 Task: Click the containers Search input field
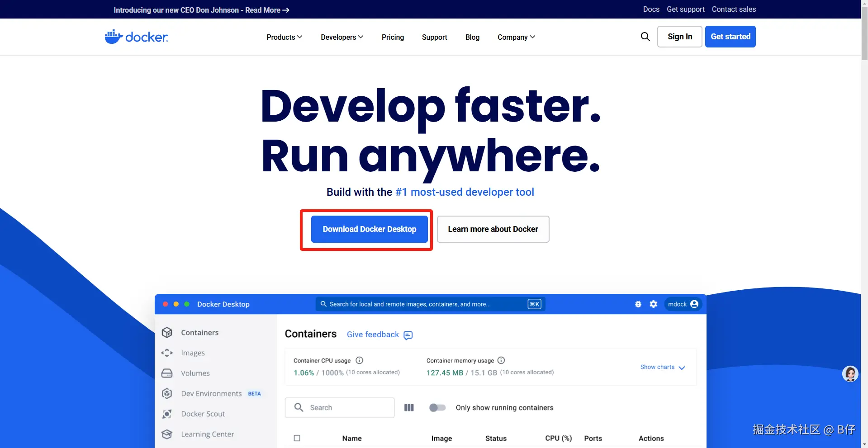[340, 408]
